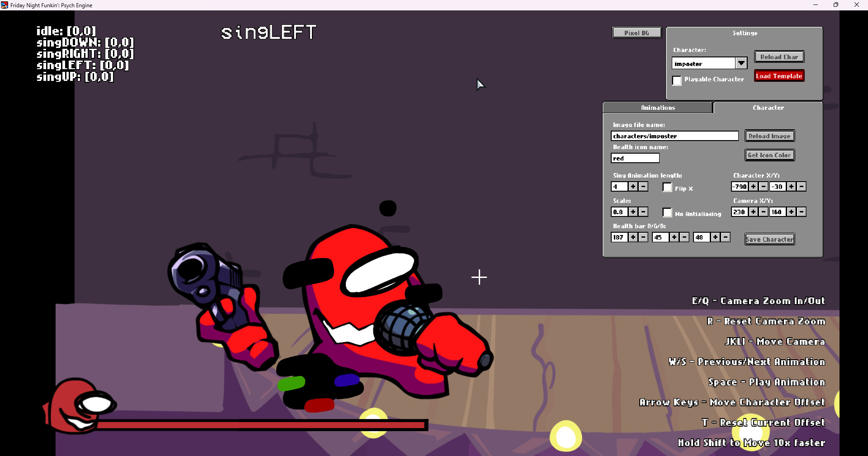
Task: Decrease the Character Y offset
Action: [802, 186]
